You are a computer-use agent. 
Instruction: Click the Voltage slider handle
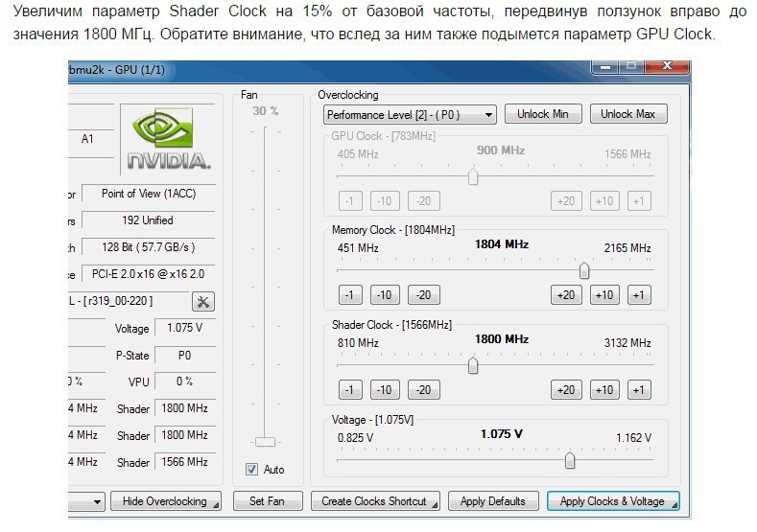570,461
